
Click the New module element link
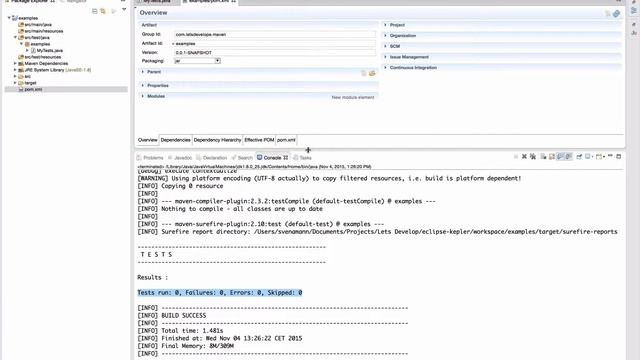tap(353, 97)
